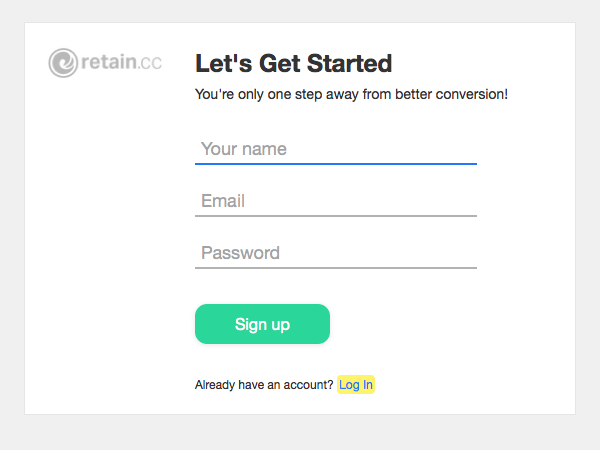Click the "Email" placeholder label
This screenshot has width=600, height=450.
223,201
